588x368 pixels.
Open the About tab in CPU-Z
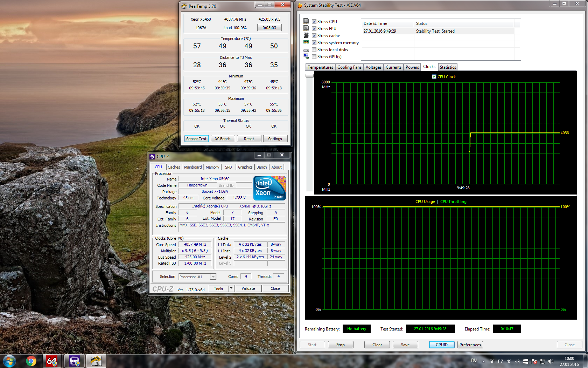tap(276, 167)
